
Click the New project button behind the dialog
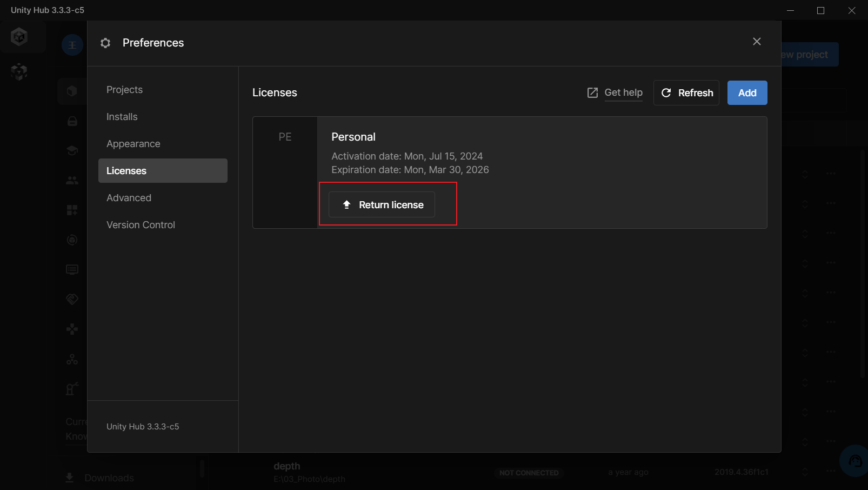click(x=809, y=55)
